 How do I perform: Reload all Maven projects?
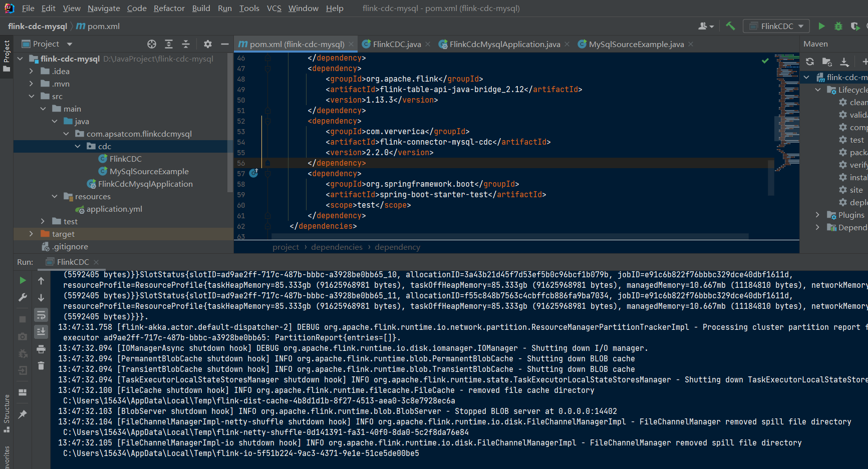[x=810, y=62]
